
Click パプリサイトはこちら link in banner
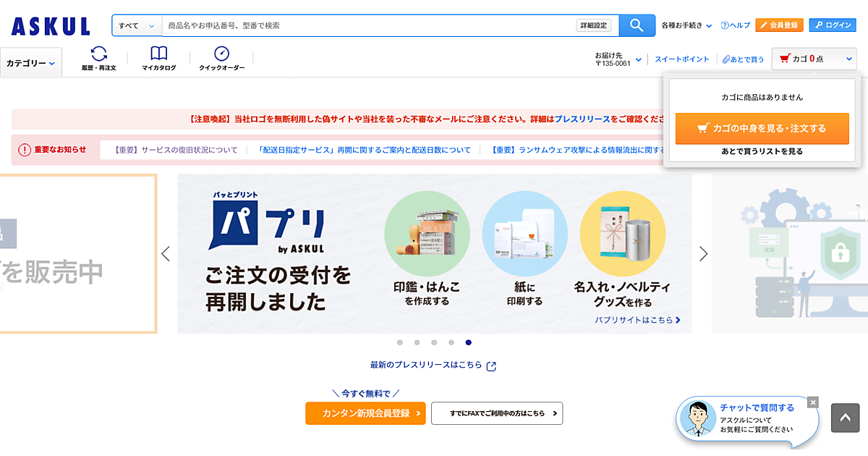[638, 320]
